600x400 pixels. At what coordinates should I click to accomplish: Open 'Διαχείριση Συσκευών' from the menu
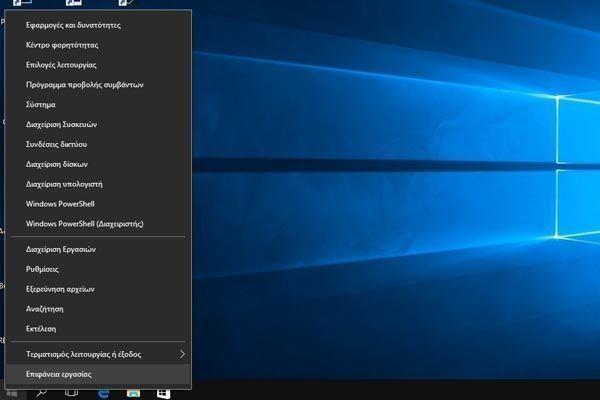coord(98,125)
